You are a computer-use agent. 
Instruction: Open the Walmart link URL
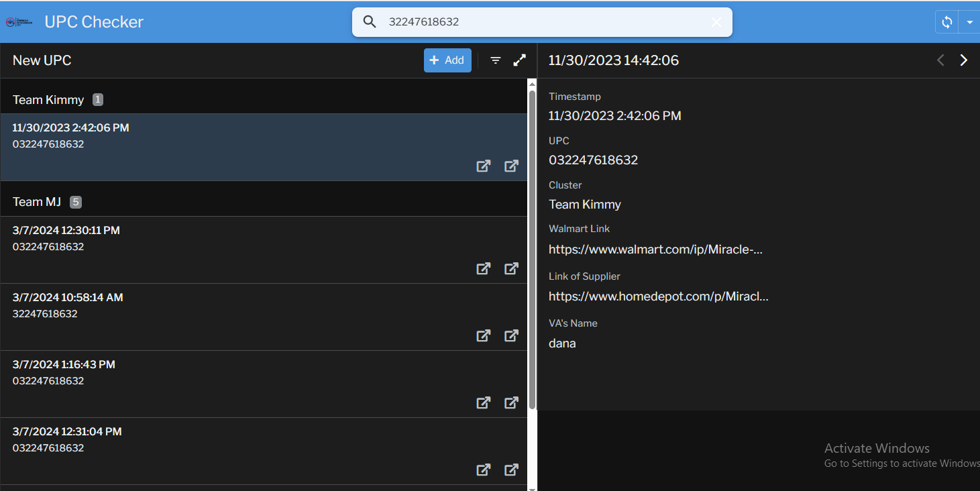655,250
